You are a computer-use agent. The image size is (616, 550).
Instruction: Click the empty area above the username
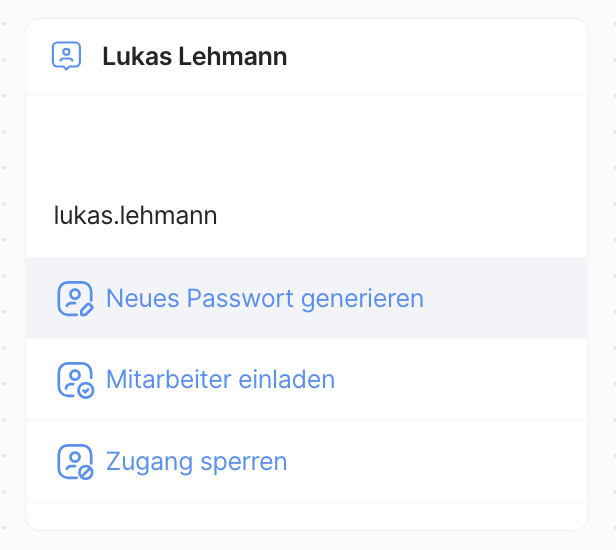[306, 145]
